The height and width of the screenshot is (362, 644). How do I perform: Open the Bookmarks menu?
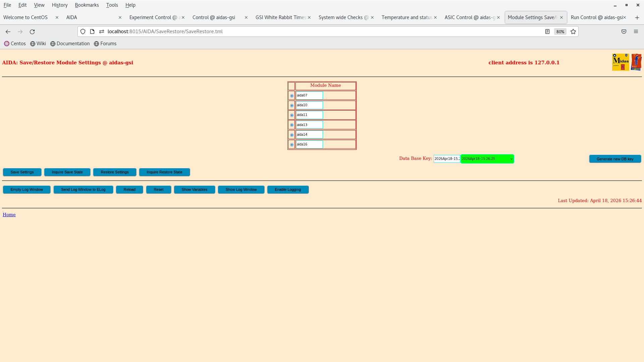coord(87,5)
